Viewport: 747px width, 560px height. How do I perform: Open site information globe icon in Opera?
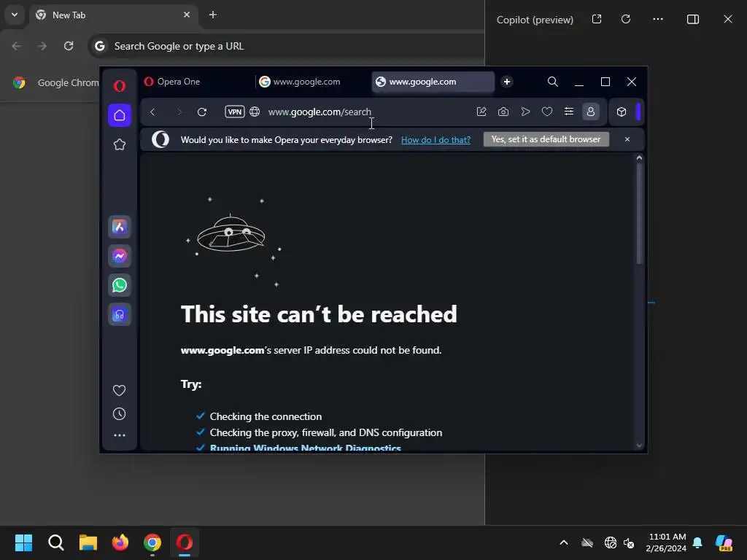point(255,112)
